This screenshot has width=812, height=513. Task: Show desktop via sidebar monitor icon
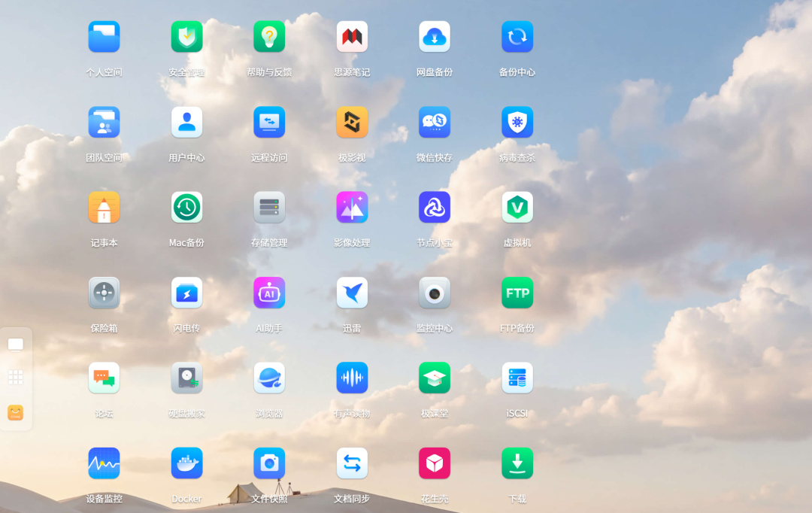pos(16,345)
